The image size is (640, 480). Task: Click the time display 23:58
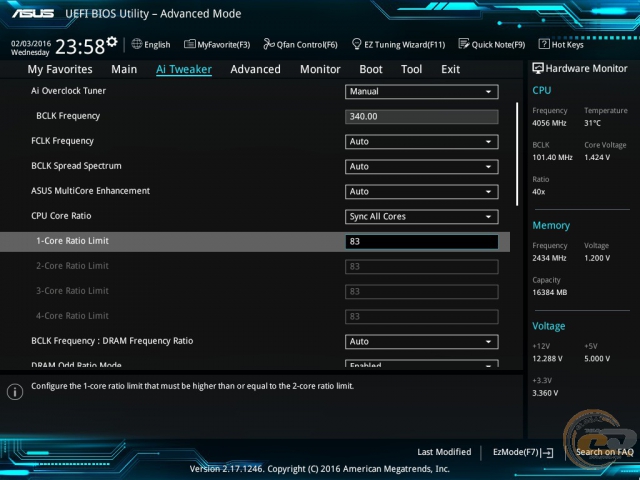pyautogui.click(x=80, y=47)
